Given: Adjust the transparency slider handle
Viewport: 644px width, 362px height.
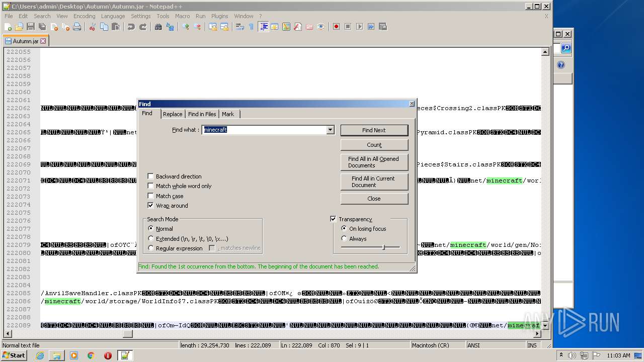Looking at the screenshot, I should (383, 247).
